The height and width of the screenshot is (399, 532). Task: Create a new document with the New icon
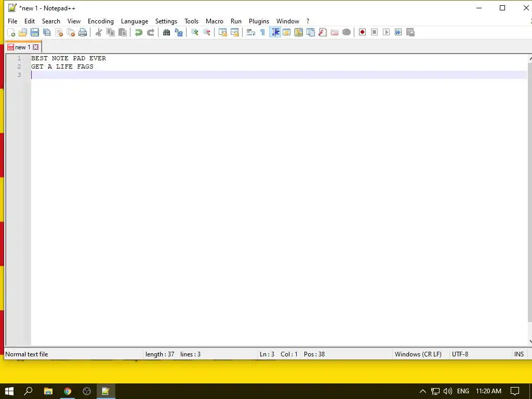coord(11,32)
